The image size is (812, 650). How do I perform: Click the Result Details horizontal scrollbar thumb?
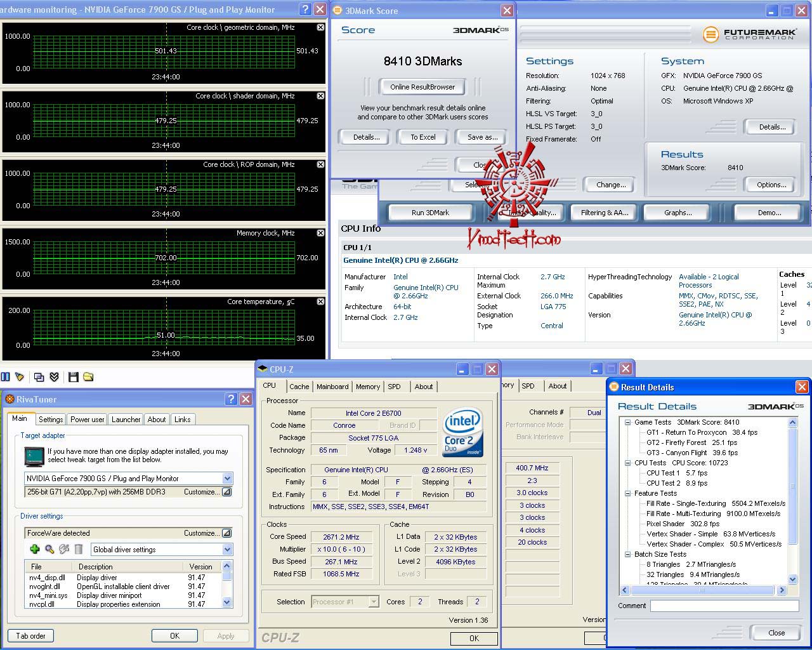click(x=702, y=590)
